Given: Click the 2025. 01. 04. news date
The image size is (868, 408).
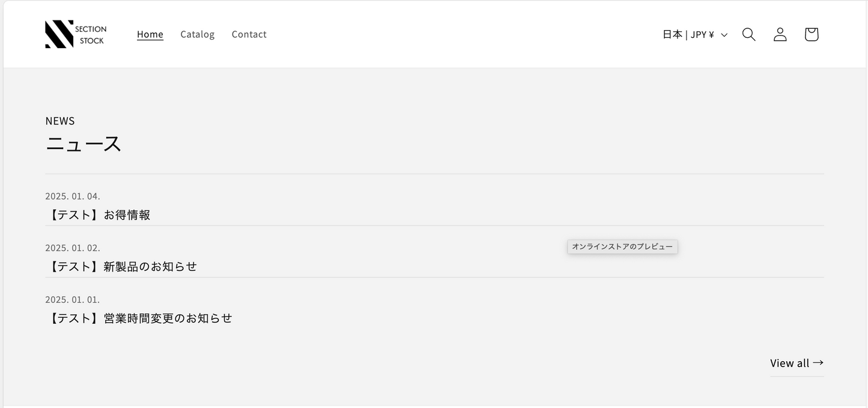Looking at the screenshot, I should [x=73, y=196].
